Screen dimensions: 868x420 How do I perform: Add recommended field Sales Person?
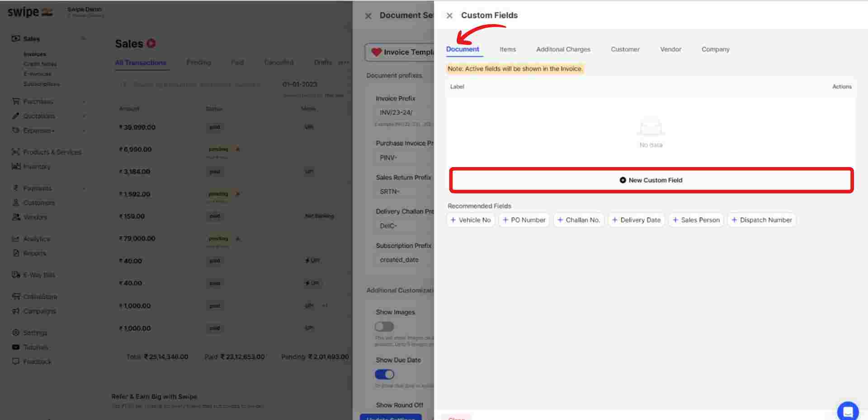696,220
